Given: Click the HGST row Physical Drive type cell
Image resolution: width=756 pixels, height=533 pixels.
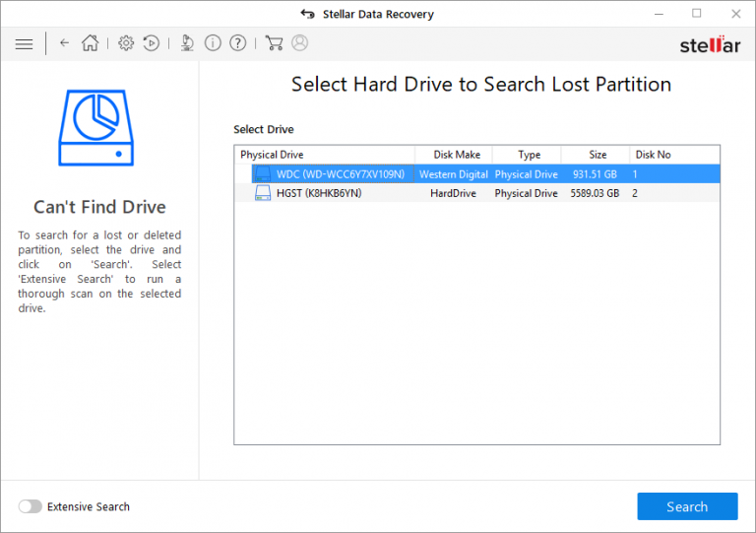Looking at the screenshot, I should tap(526, 193).
